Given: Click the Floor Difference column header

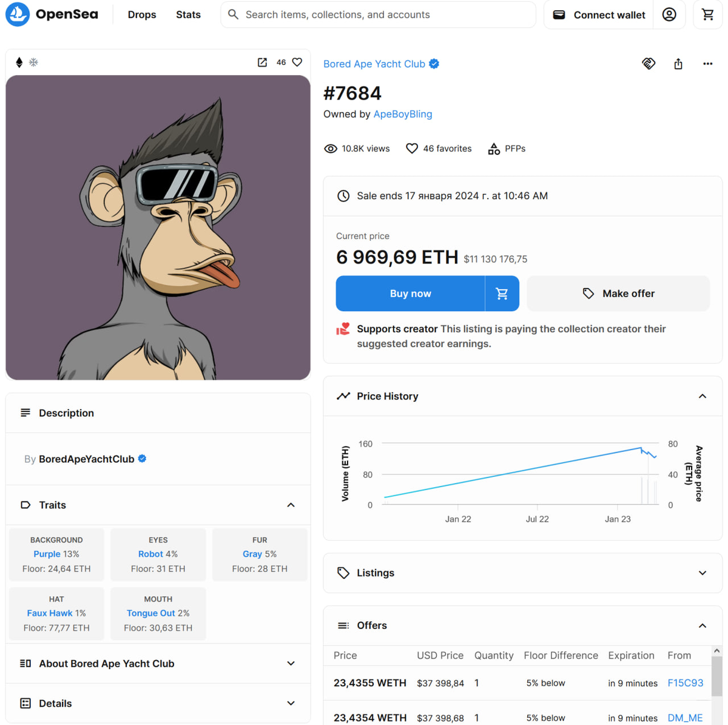Looking at the screenshot, I should [x=561, y=655].
